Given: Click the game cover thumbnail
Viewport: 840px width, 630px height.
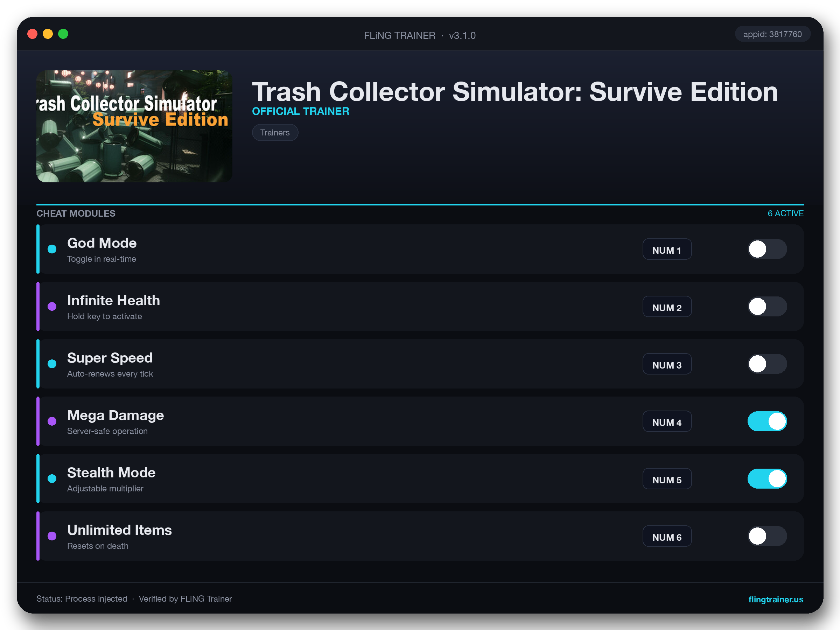Looking at the screenshot, I should [x=134, y=126].
